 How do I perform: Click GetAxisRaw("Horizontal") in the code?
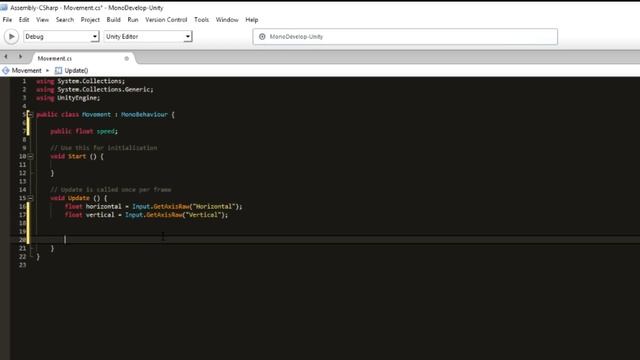pyautogui.click(x=196, y=207)
